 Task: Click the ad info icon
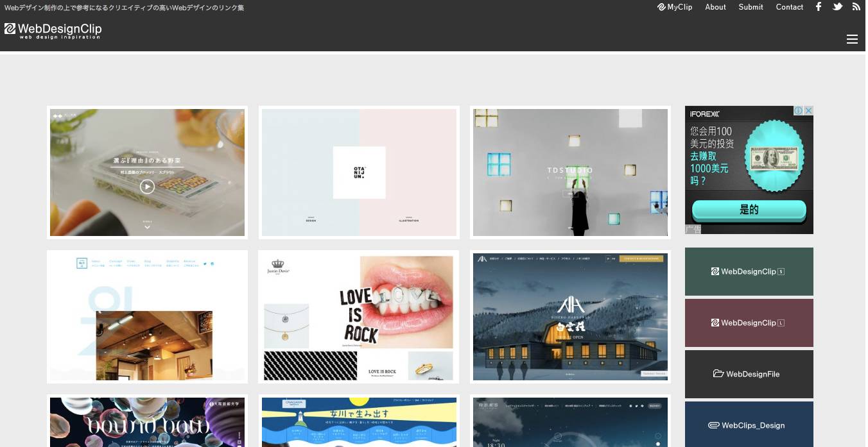(x=799, y=111)
